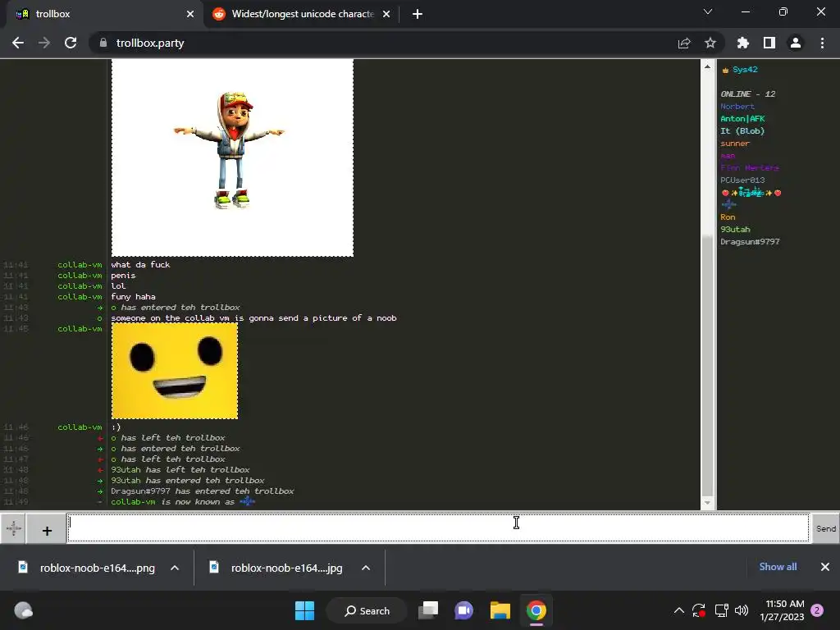Toggle Chrome side panel
The image size is (840, 630).
click(769, 43)
